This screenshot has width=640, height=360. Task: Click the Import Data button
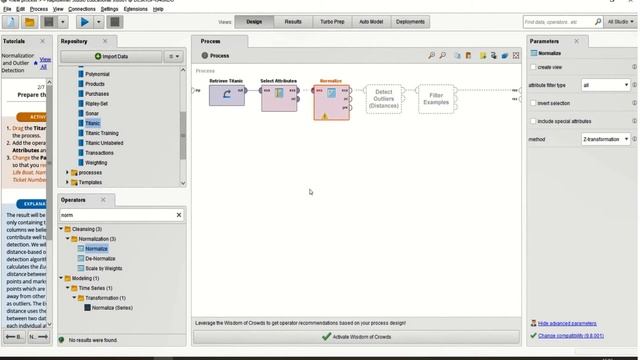point(111,56)
